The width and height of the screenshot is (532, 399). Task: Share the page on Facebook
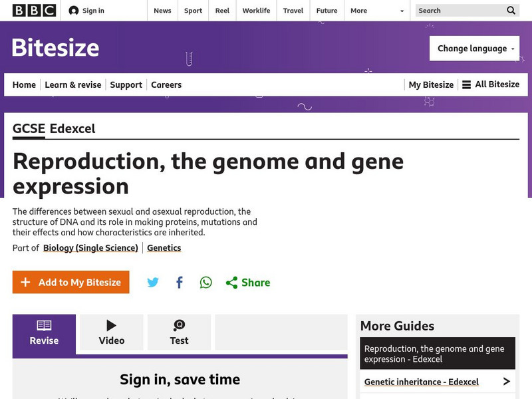point(179,282)
